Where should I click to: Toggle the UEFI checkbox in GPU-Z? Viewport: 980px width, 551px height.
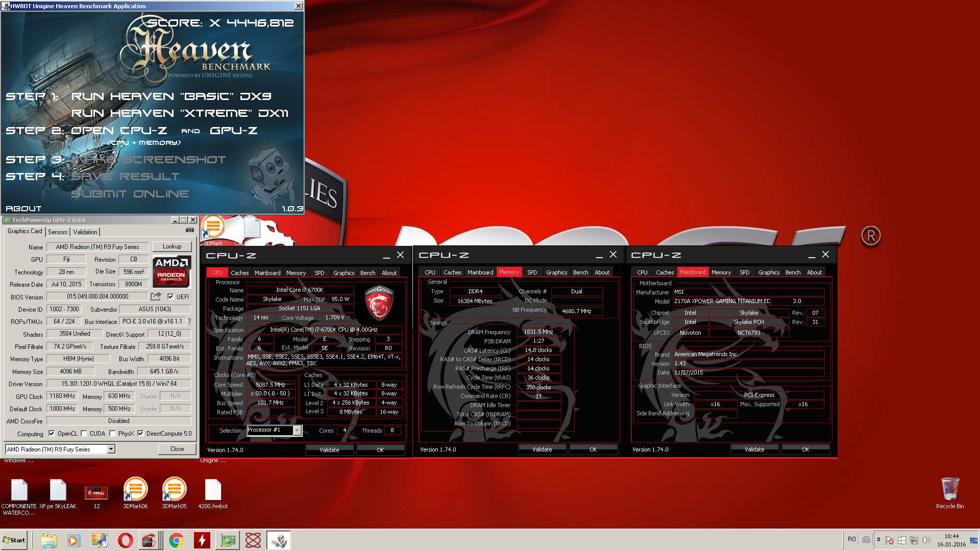[x=170, y=296]
